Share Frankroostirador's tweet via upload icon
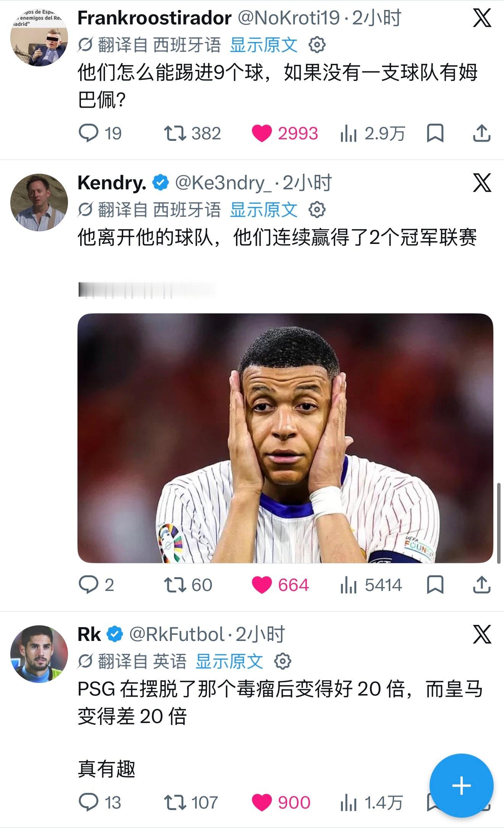This screenshot has height=828, width=504. tap(481, 133)
